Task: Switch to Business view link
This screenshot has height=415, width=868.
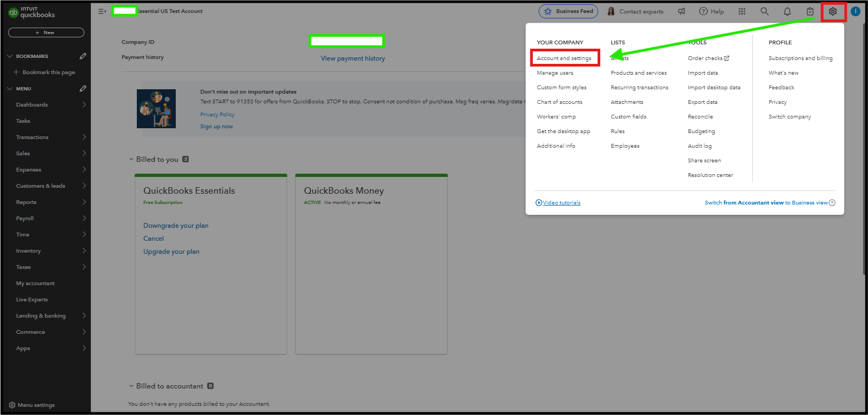Action: 766,203
